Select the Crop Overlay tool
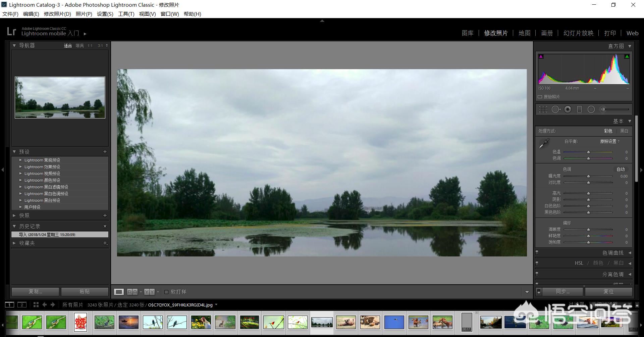The width and height of the screenshot is (644, 337). (x=543, y=109)
